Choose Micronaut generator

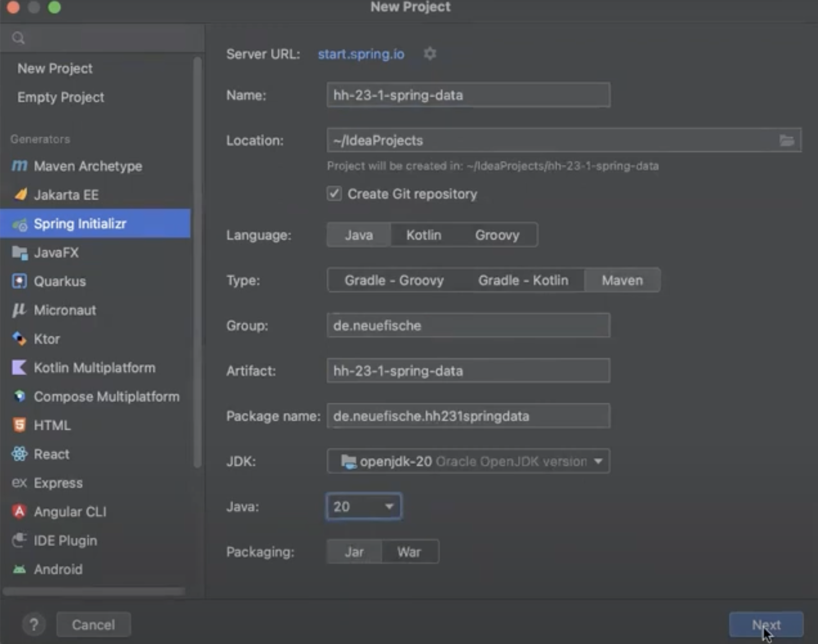click(95, 310)
